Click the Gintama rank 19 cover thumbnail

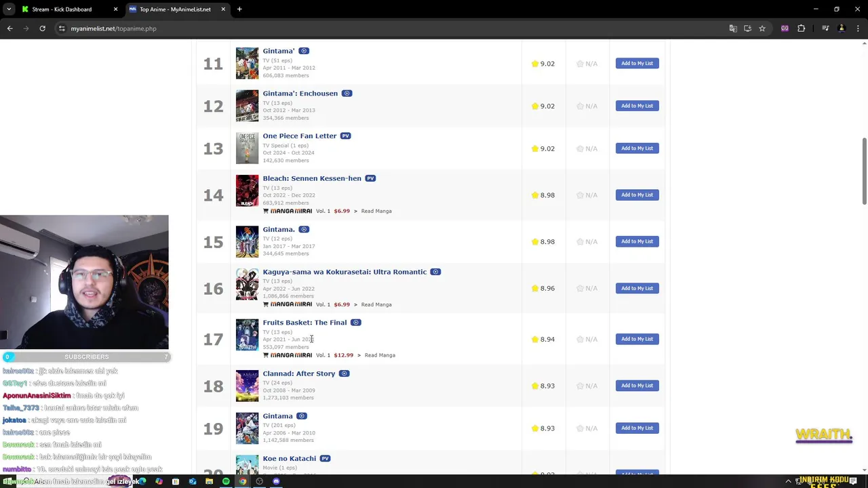(247, 428)
